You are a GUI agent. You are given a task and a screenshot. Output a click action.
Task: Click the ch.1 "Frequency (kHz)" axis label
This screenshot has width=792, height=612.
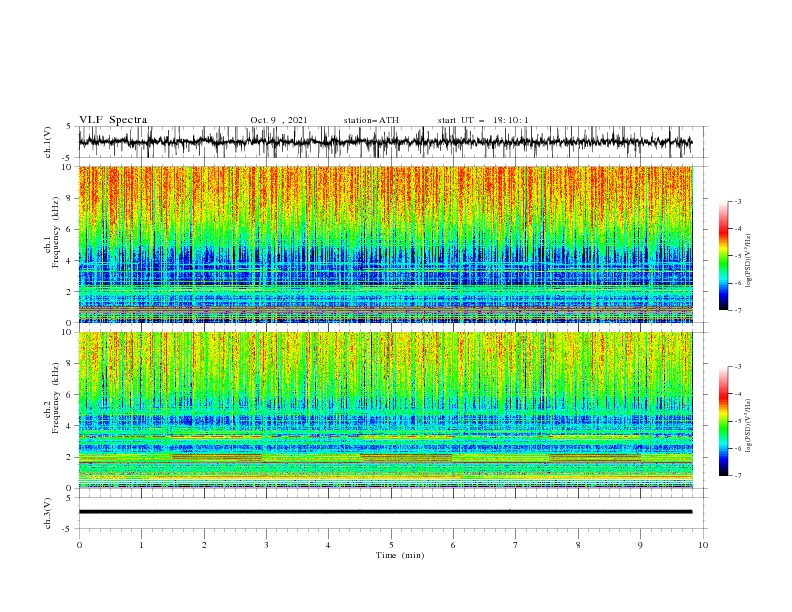tap(55, 233)
